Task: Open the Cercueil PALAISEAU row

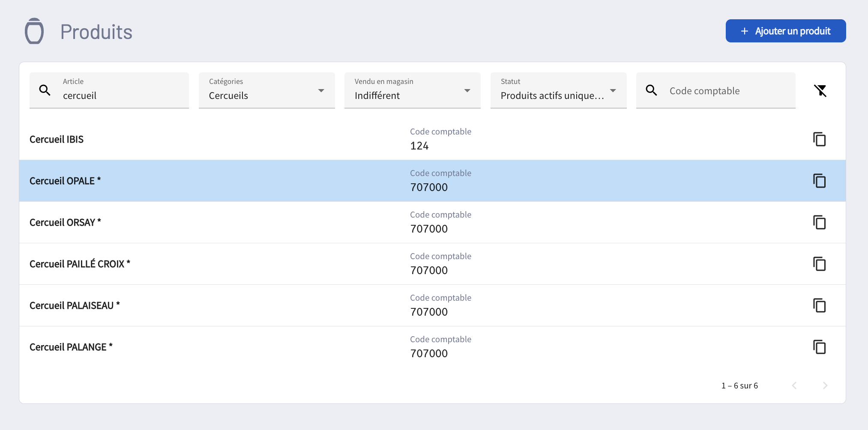Action: pyautogui.click(x=432, y=305)
